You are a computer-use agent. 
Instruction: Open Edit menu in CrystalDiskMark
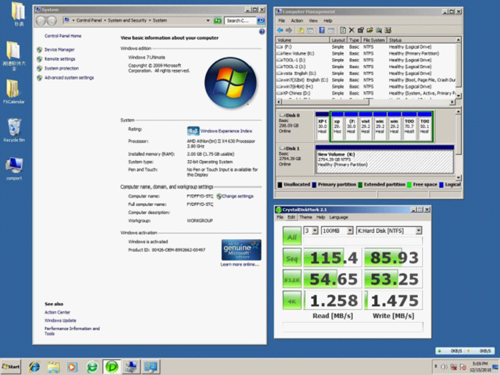click(291, 217)
